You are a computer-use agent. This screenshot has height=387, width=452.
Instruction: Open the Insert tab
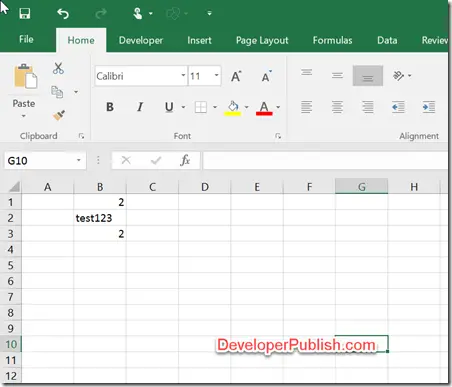tap(199, 40)
